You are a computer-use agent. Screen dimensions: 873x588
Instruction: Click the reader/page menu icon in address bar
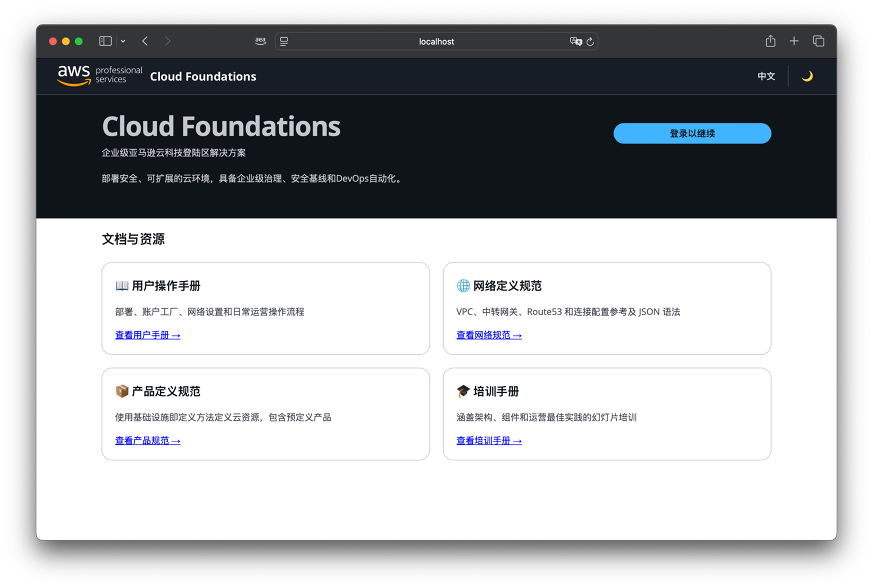[x=284, y=41]
